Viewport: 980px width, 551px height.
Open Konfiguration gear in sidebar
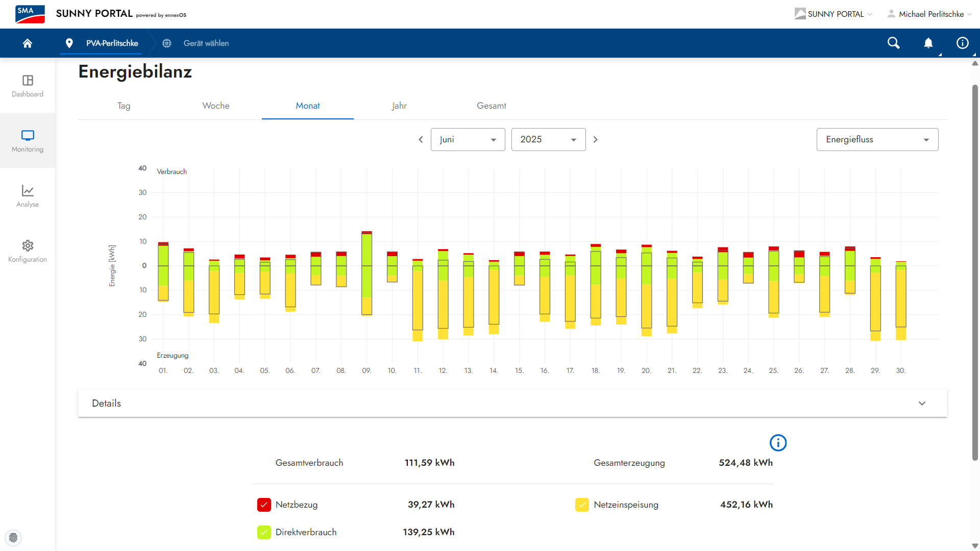pos(28,251)
